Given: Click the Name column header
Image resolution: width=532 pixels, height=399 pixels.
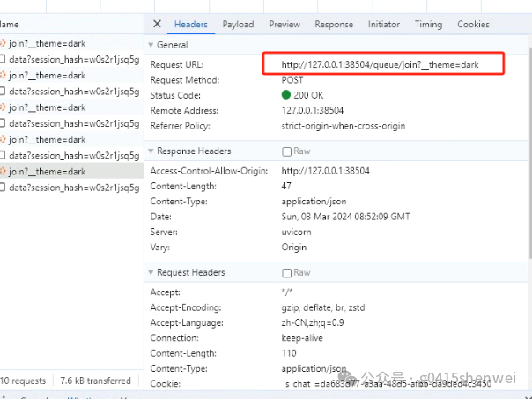Looking at the screenshot, I should 71,24.
